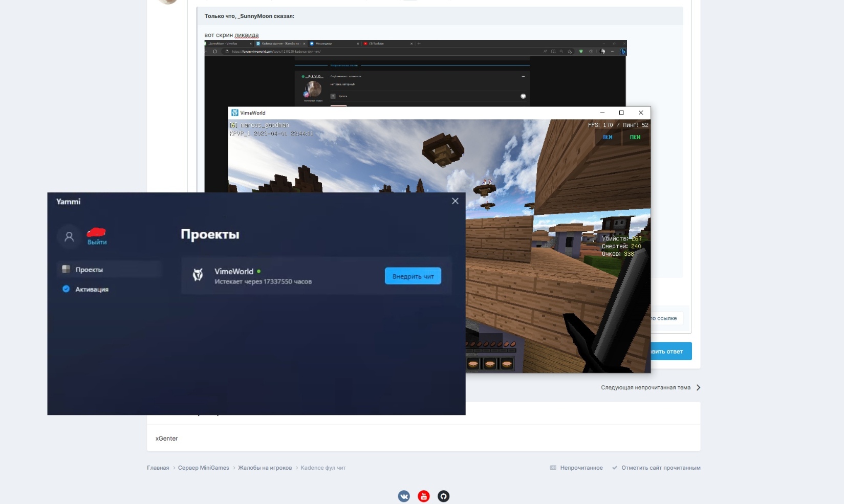Open the YouTube social link icon
Image resolution: width=844 pixels, height=504 pixels.
coord(424,496)
